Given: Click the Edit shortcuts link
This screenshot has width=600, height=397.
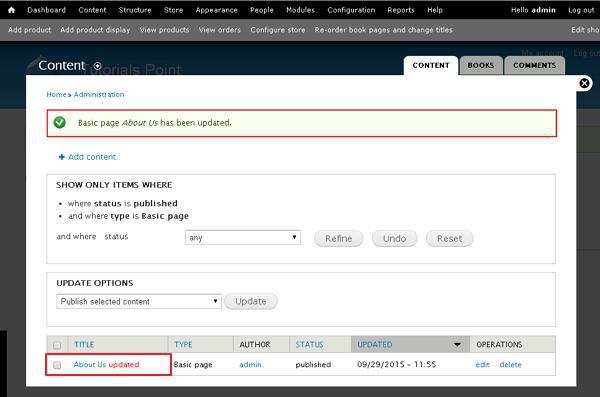Looking at the screenshot, I should [585, 30].
